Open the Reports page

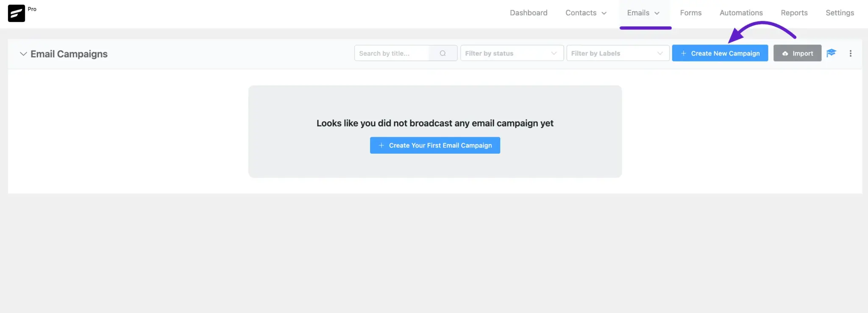tap(794, 13)
